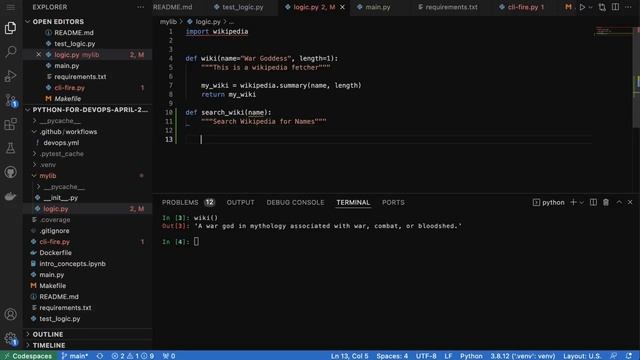The image size is (640, 360).
Task: Maximize the panel with chevron up
Action: coord(619,202)
